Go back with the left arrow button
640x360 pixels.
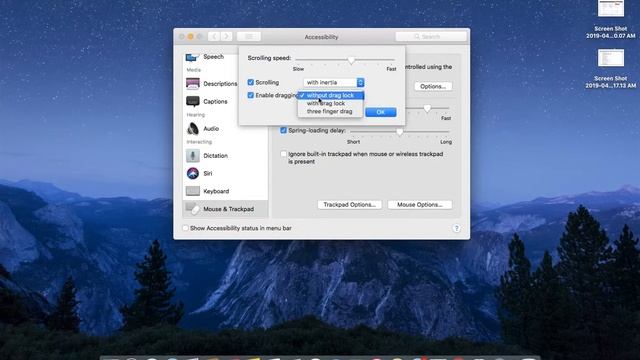pyautogui.click(x=214, y=37)
